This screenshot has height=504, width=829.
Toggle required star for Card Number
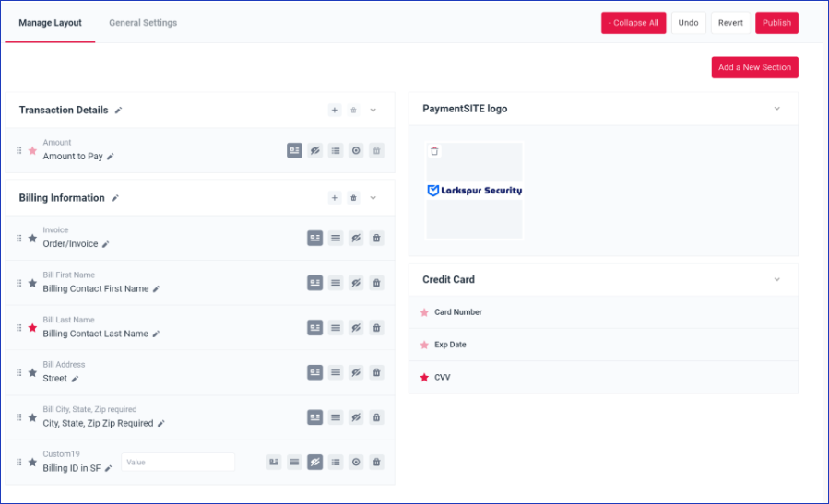(x=424, y=312)
